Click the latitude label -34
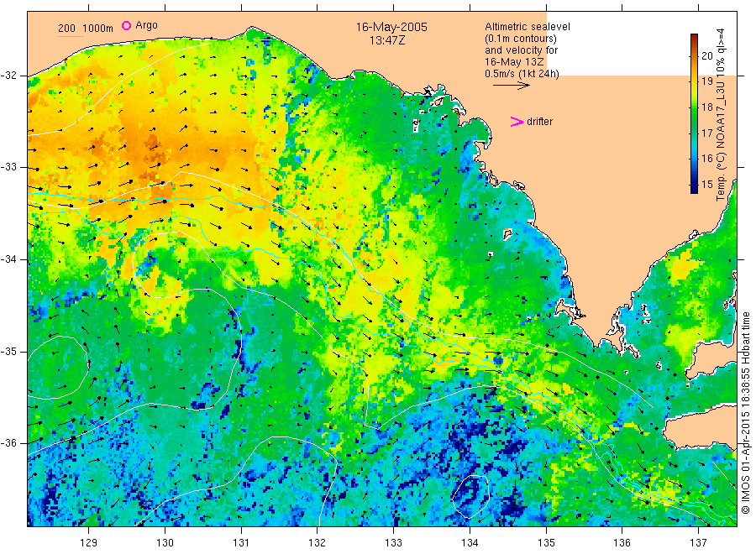The width and height of the screenshot is (756, 554). (8, 259)
